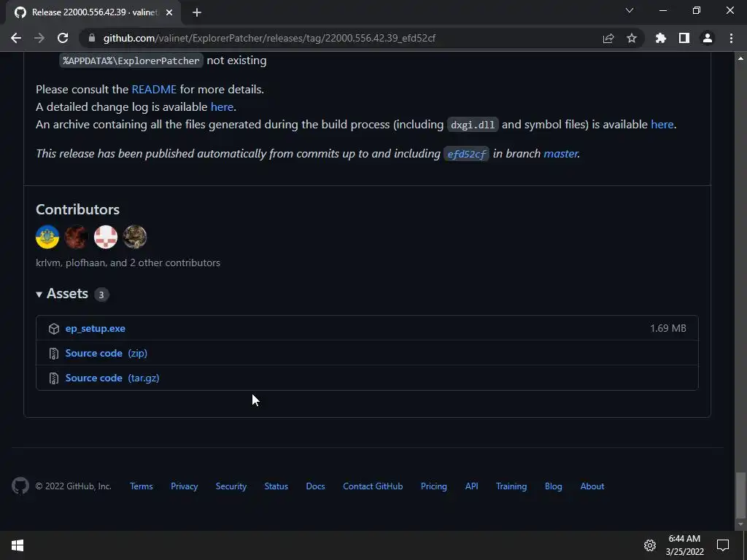Open the notification center icon

(x=723, y=545)
